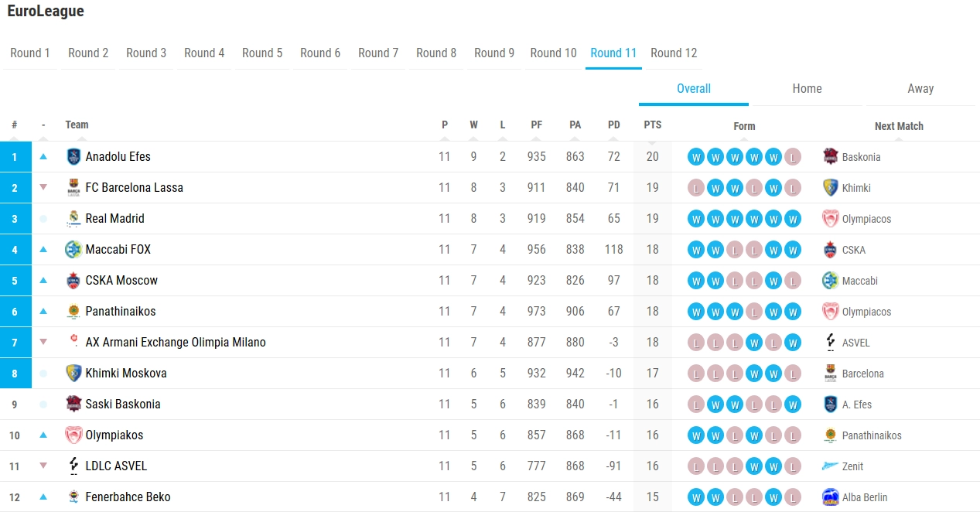Image resolution: width=980 pixels, height=512 pixels.
Task: Click the position number 1 cell
Action: pyautogui.click(x=14, y=156)
